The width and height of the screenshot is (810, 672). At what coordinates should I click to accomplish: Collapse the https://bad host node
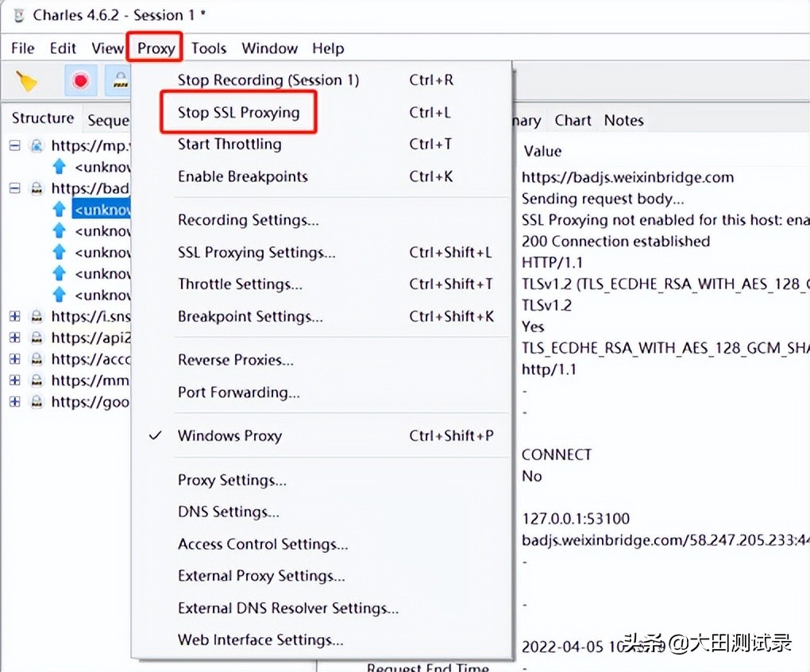15,188
